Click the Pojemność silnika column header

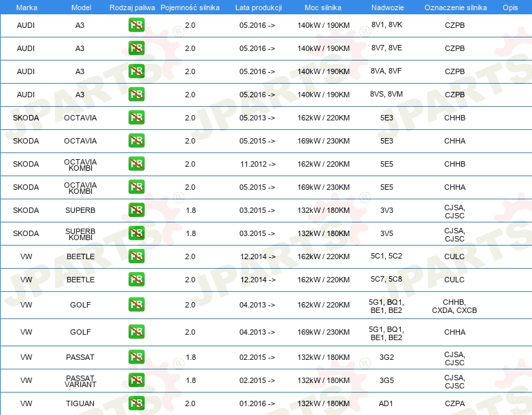tap(190, 7)
